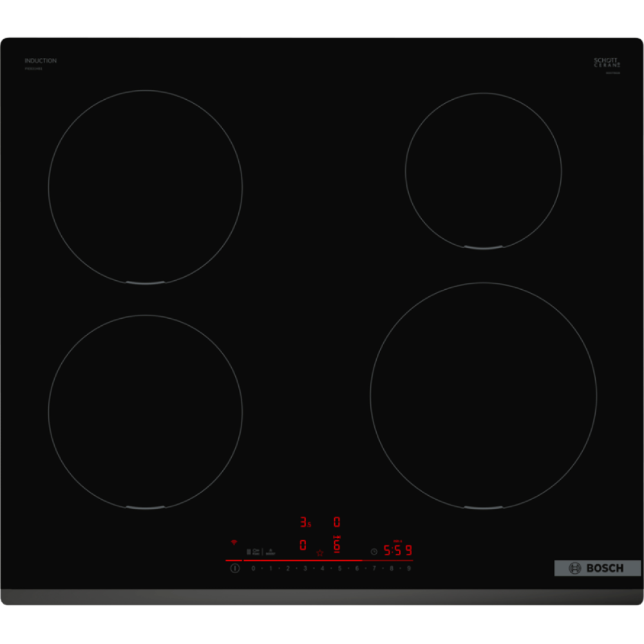The width and height of the screenshot is (644, 644).
Task: Click the Schott Ceran logo
Action: (607, 62)
